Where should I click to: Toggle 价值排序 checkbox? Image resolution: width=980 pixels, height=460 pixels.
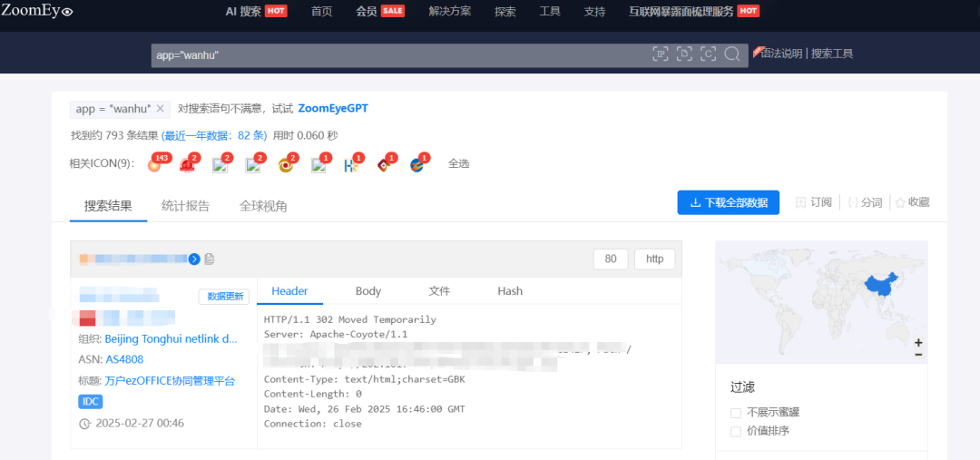[736, 431]
